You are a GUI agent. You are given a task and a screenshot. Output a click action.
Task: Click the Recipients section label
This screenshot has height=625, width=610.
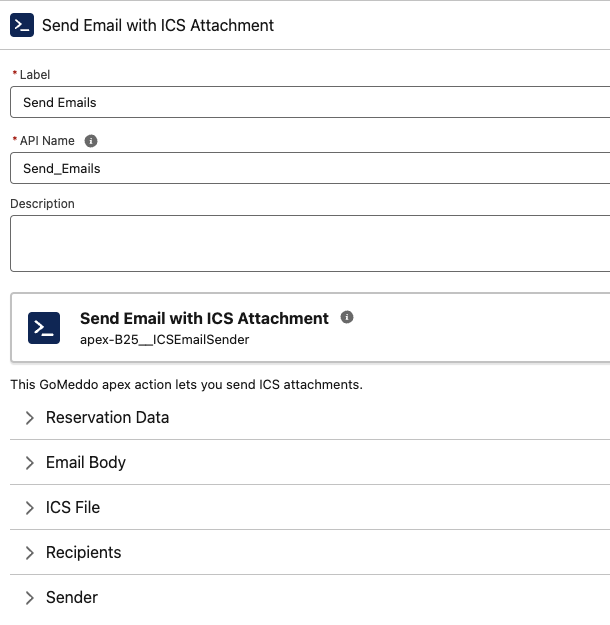pos(83,552)
